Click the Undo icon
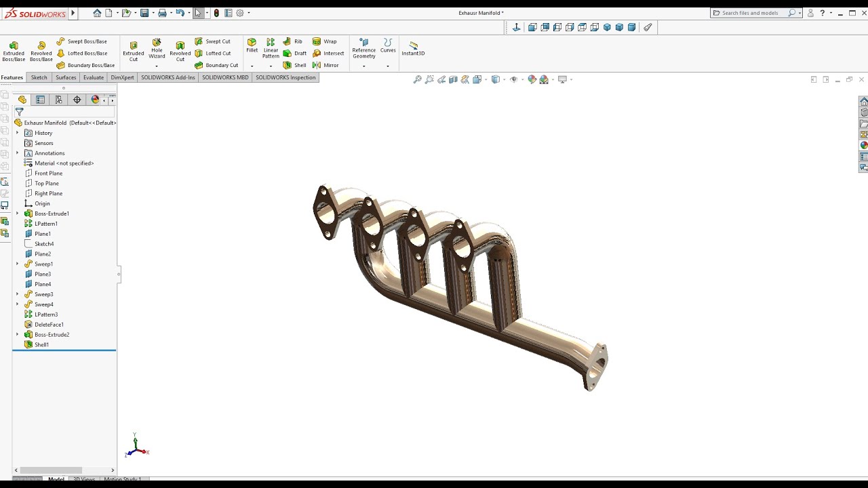 tap(180, 13)
